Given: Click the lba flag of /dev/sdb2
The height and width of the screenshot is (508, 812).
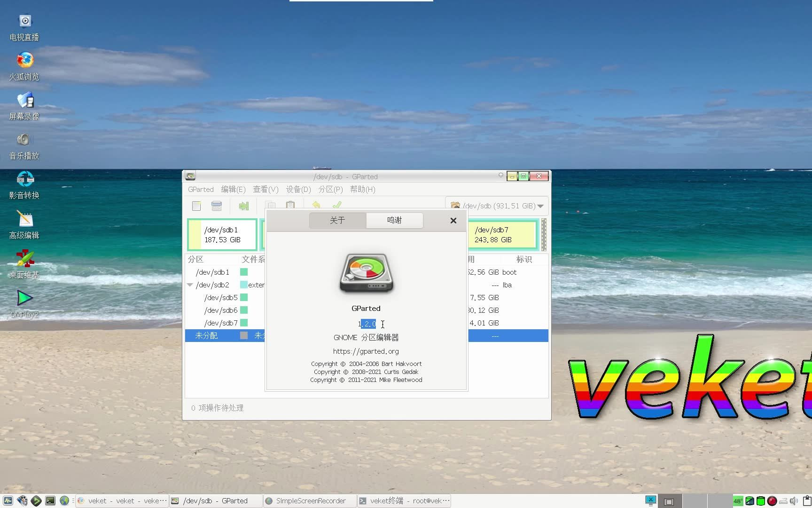Looking at the screenshot, I should tap(507, 285).
